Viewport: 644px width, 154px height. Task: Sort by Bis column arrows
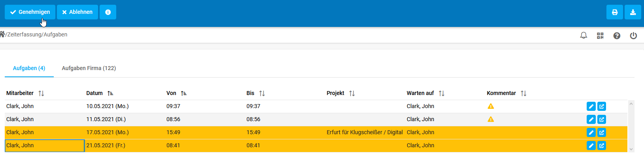pyautogui.click(x=262, y=93)
